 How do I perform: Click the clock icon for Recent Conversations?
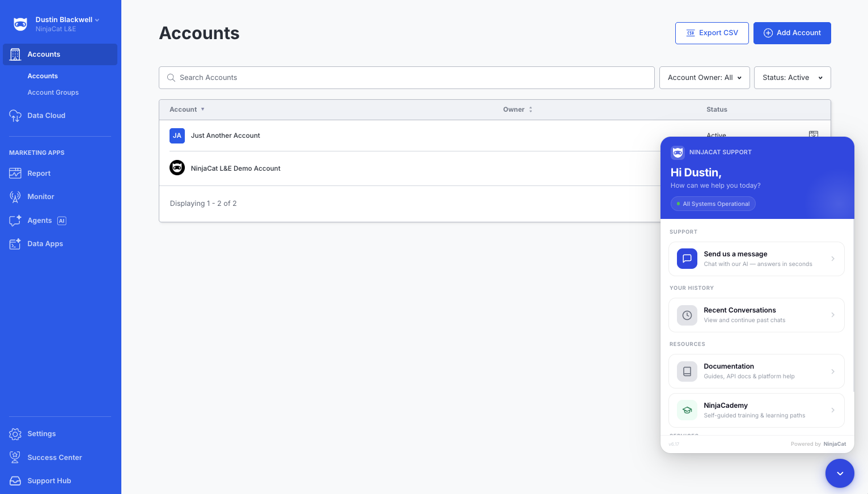click(x=687, y=315)
